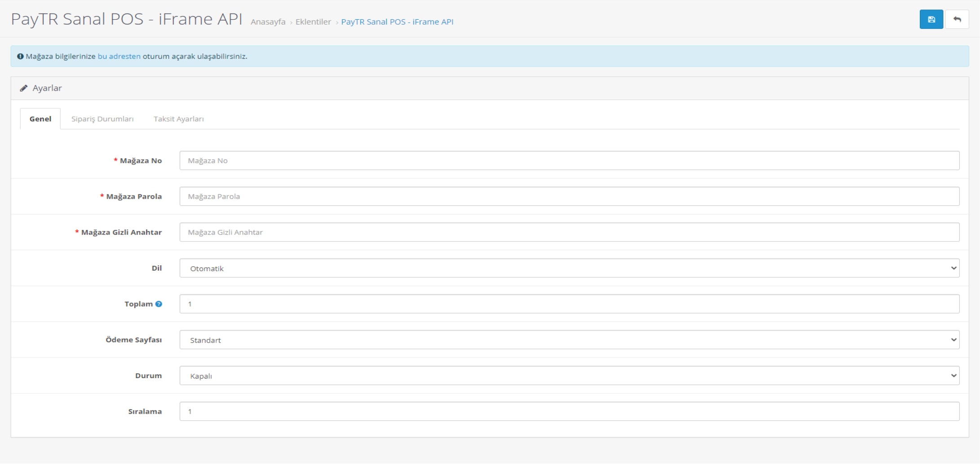Focus the Mağaza Parola input field
Viewport: 980px width, 464px height.
click(x=569, y=196)
